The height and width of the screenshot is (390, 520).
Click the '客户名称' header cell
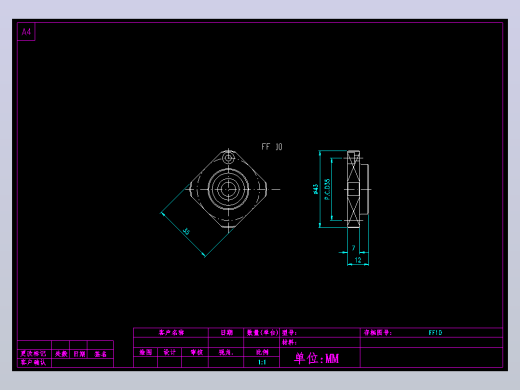click(171, 332)
